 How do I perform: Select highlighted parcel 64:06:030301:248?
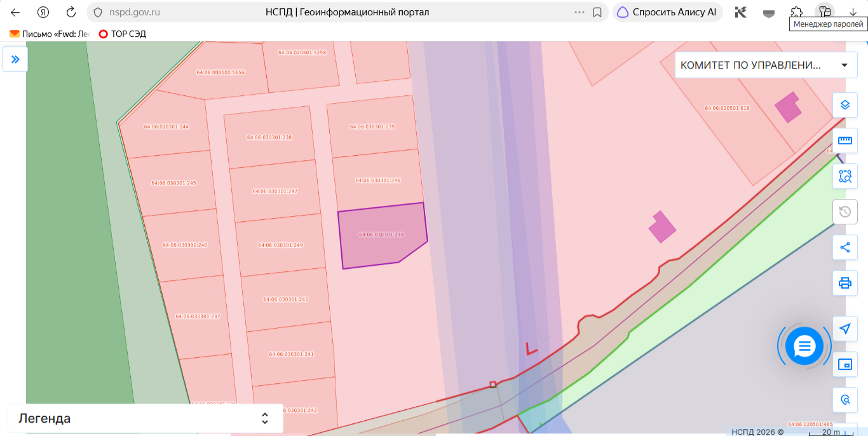(x=382, y=235)
